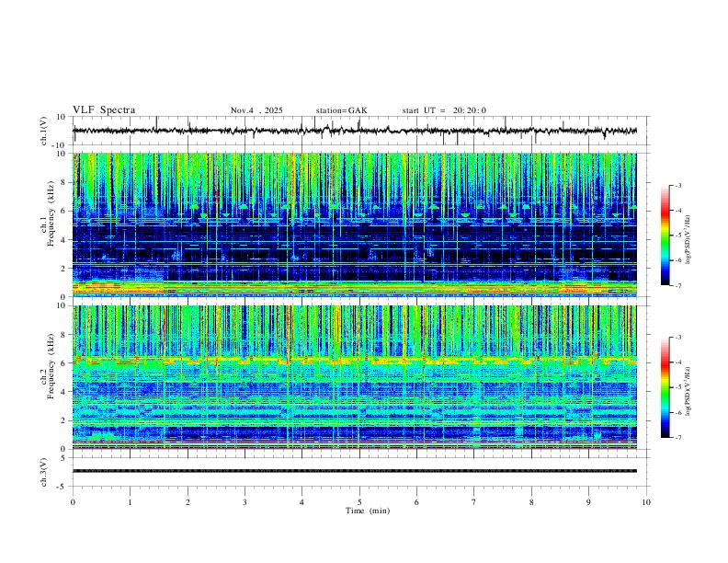This screenshot has width=728, height=563.
Task: Click the ch.2 "log(PSD)(V²/Hz)" colorbar label
Action: (x=688, y=391)
